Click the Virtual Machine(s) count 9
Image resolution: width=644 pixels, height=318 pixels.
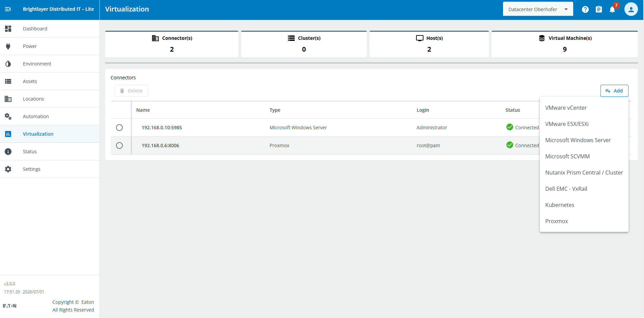tap(565, 49)
